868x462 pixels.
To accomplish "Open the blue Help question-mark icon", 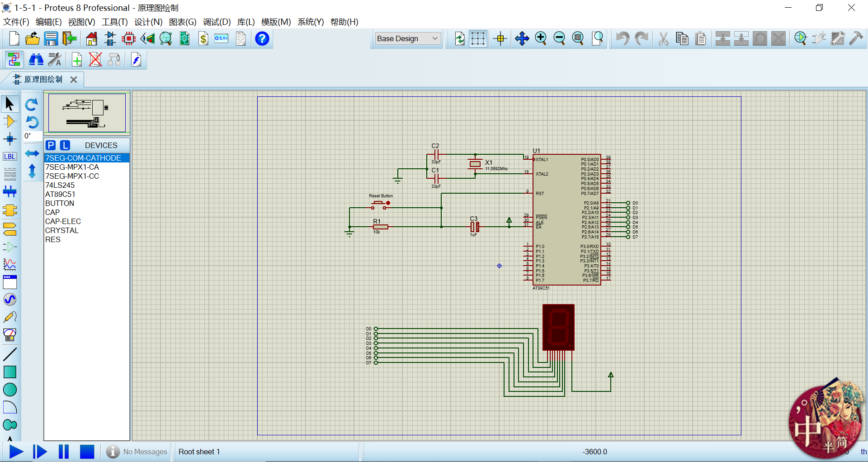I will [x=262, y=39].
